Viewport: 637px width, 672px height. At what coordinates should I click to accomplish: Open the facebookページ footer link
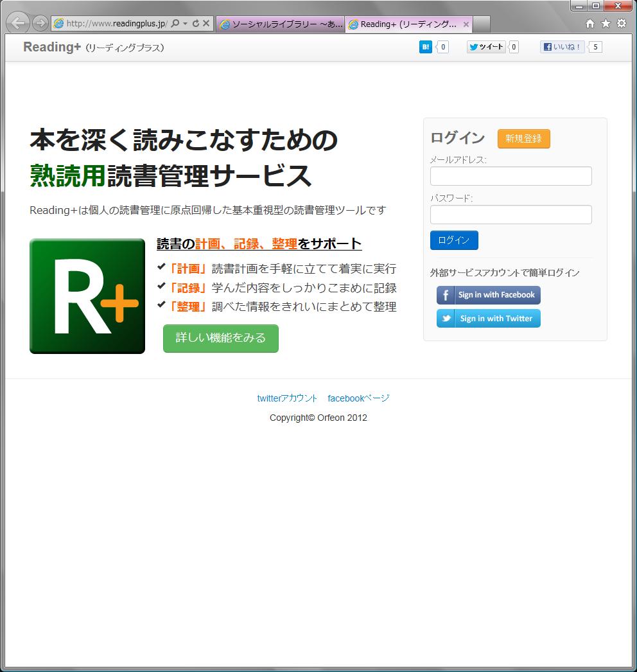[x=358, y=398]
